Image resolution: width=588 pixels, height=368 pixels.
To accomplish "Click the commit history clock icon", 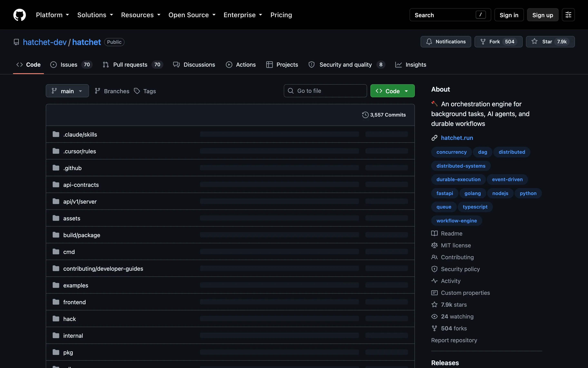I will pyautogui.click(x=365, y=115).
